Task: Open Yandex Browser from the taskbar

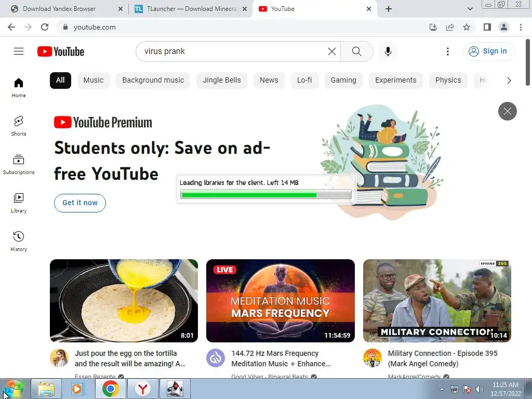Action: tap(142, 389)
